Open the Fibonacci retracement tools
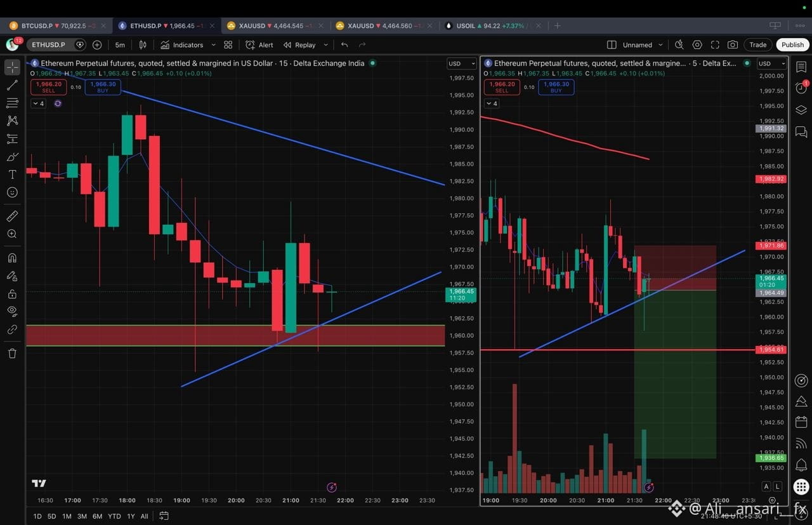 (12, 103)
